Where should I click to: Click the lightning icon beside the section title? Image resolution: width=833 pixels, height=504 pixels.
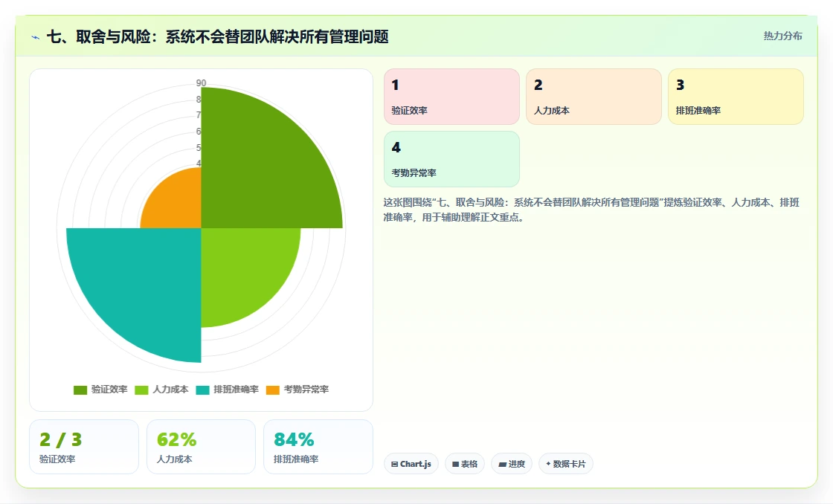click(36, 37)
